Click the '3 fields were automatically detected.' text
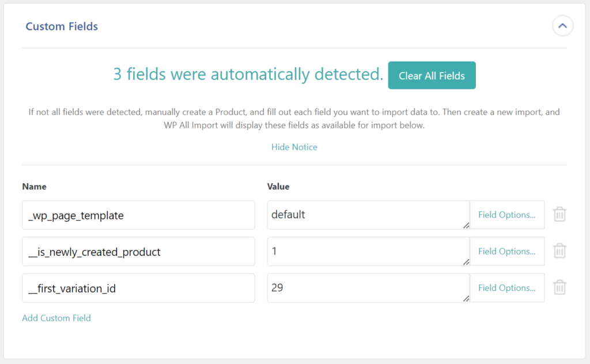Screen dimensions: 590x364 pos(248,74)
